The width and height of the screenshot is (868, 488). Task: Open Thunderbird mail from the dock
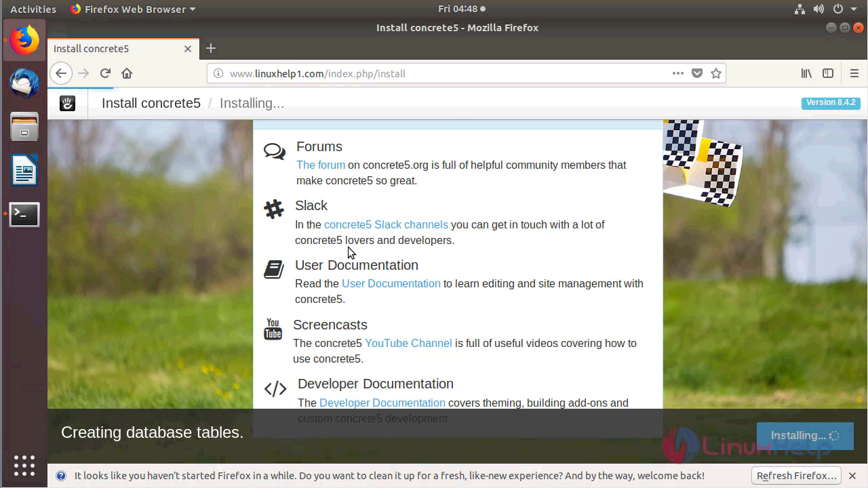pos(24,83)
